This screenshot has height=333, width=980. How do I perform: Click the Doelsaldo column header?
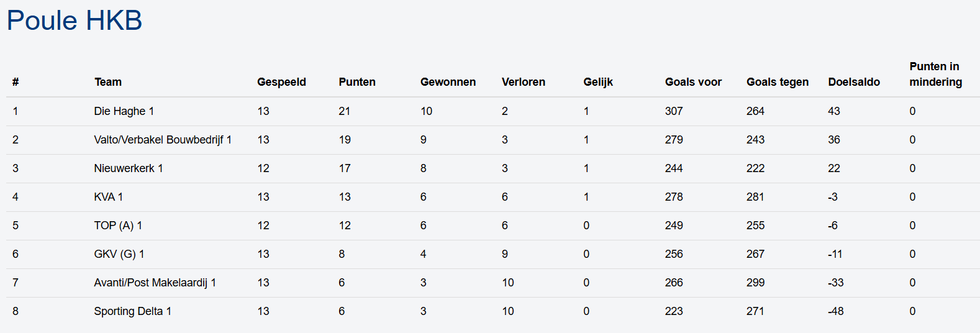point(854,82)
